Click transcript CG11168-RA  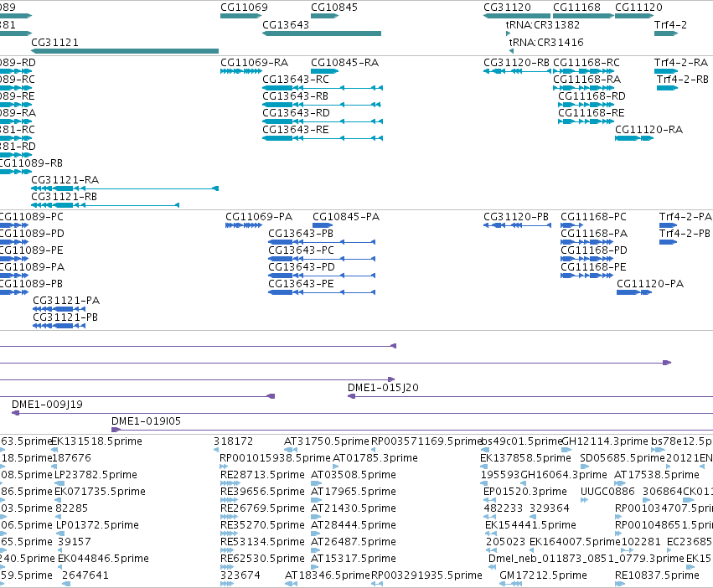[x=584, y=88]
